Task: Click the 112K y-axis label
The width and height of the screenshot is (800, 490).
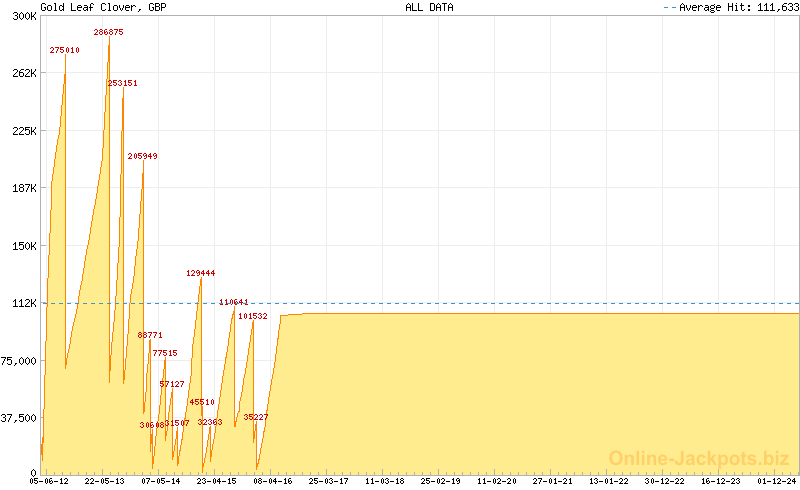Action: click(x=24, y=303)
